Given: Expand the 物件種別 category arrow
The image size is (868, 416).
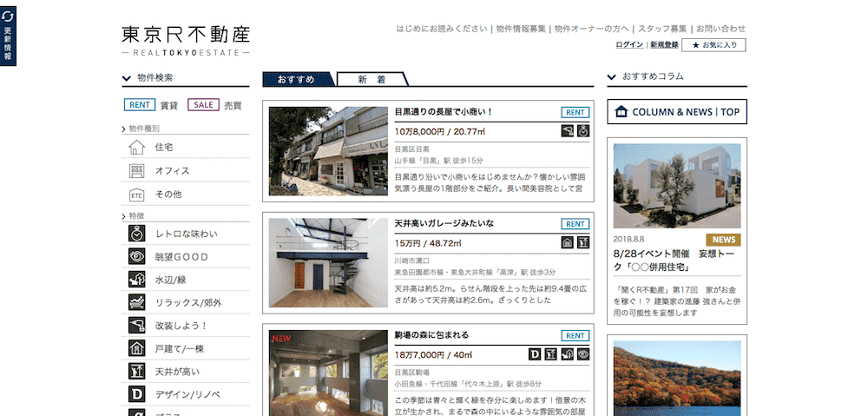Looking at the screenshot, I should 124,129.
